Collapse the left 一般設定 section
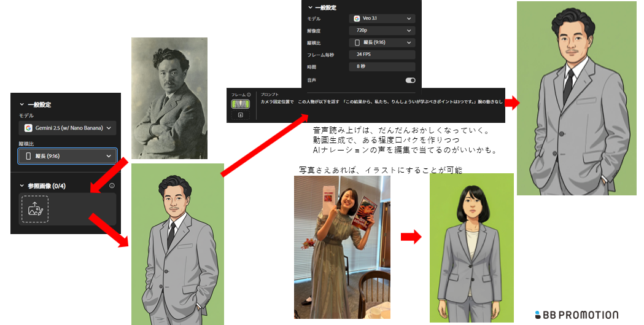 click(x=22, y=105)
